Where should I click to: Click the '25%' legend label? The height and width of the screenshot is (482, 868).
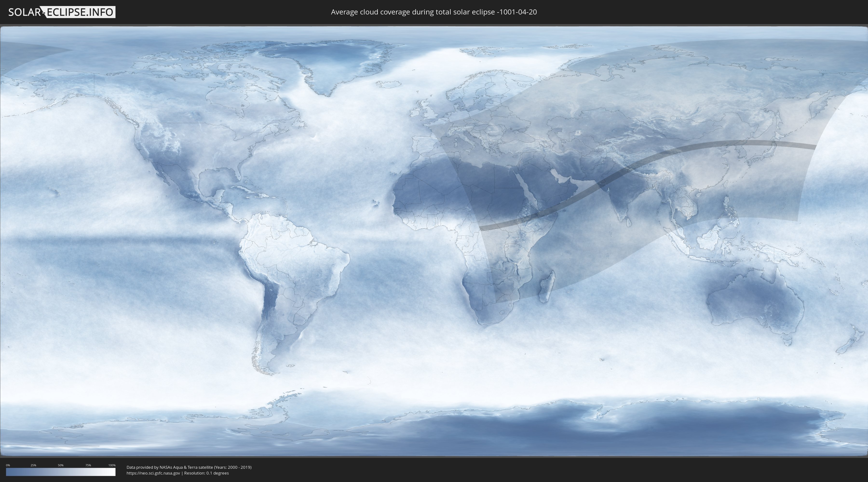(33, 465)
